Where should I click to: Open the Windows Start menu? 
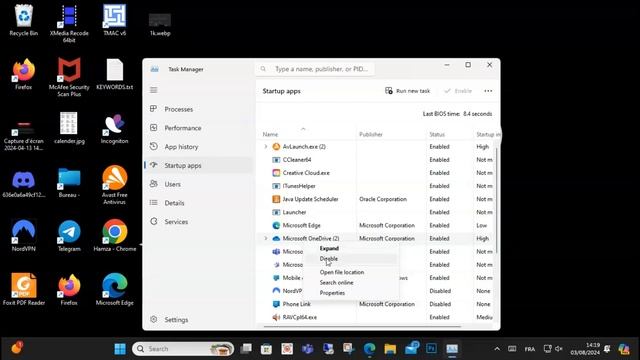[x=120, y=349]
